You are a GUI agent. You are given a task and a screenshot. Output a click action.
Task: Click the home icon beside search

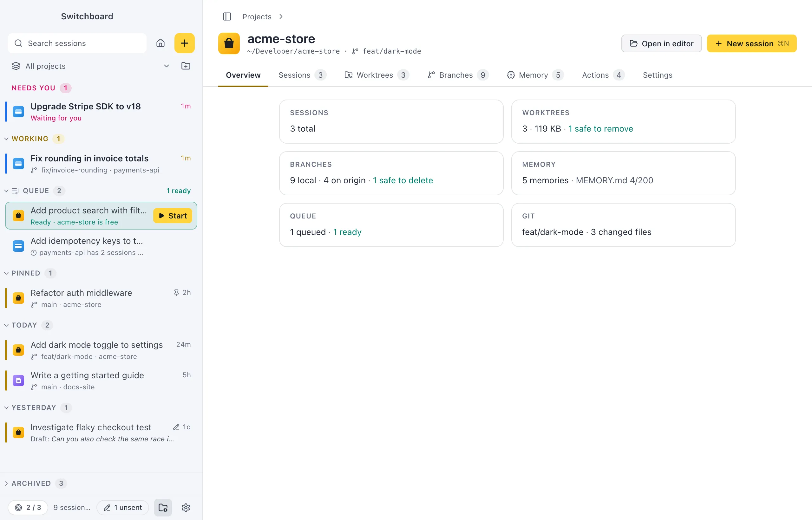coord(160,43)
